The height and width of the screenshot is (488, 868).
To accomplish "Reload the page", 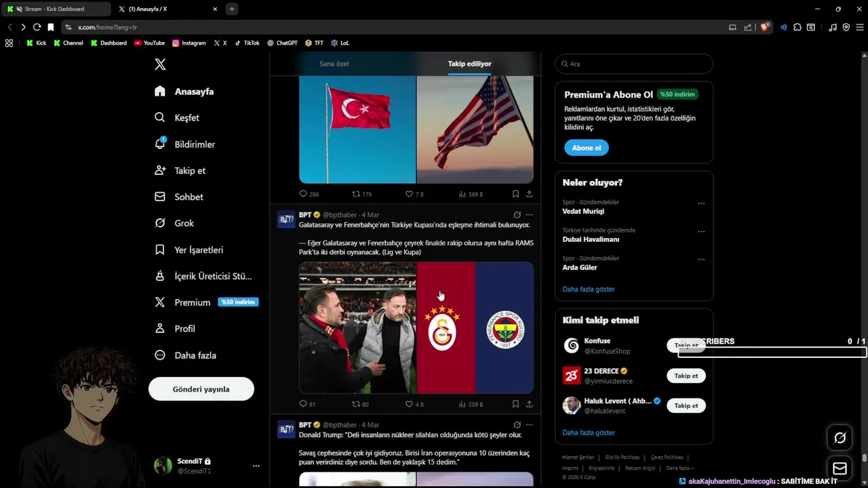I will (x=37, y=27).
